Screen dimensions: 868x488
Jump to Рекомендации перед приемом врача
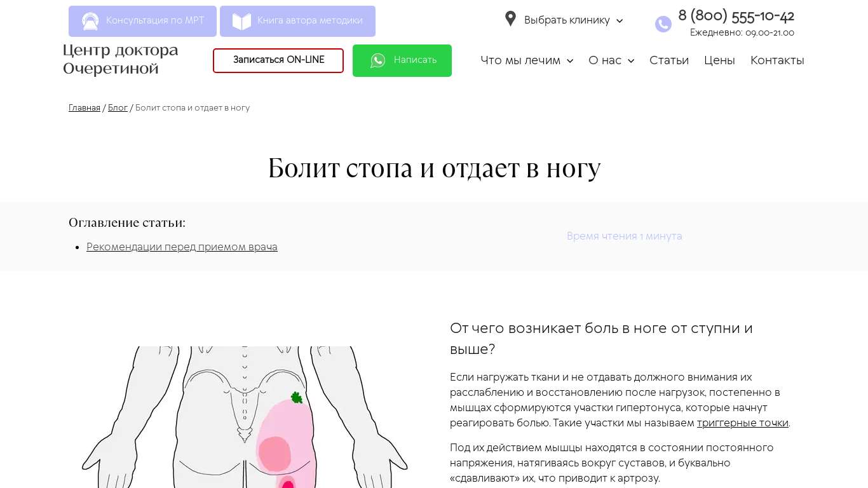[x=182, y=247]
